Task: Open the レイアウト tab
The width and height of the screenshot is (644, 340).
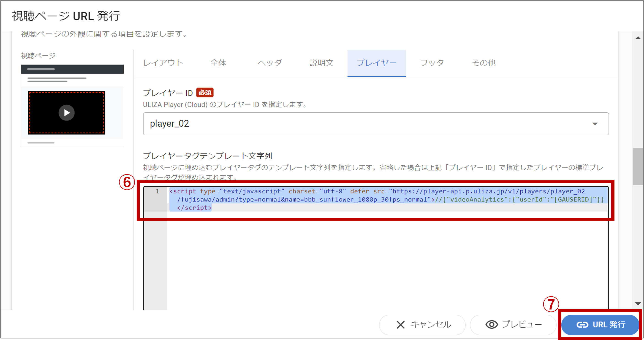Action: (163, 63)
